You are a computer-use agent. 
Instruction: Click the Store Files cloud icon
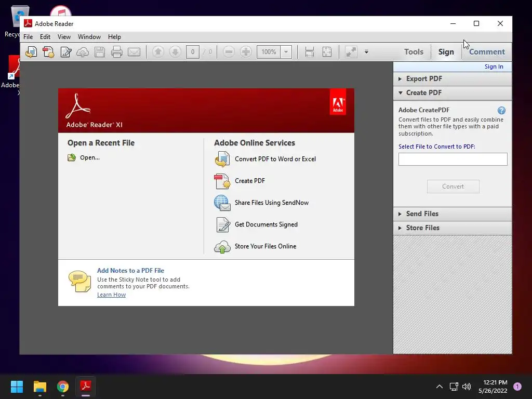point(222,247)
